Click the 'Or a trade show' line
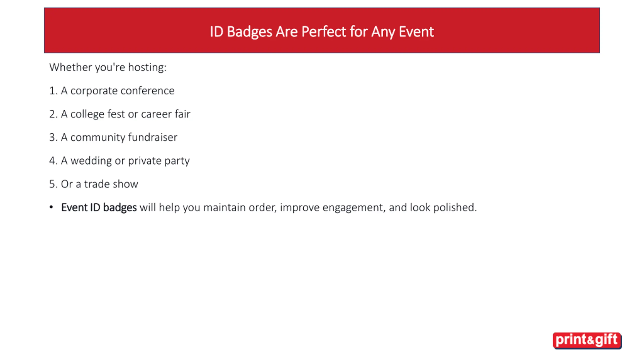The width and height of the screenshot is (644, 362). coord(94,184)
